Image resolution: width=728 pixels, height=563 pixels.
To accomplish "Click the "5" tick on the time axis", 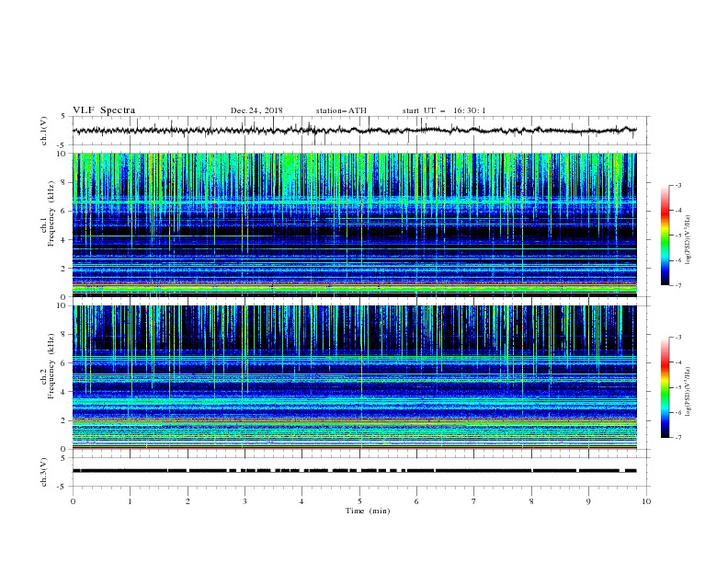I will click(359, 501).
